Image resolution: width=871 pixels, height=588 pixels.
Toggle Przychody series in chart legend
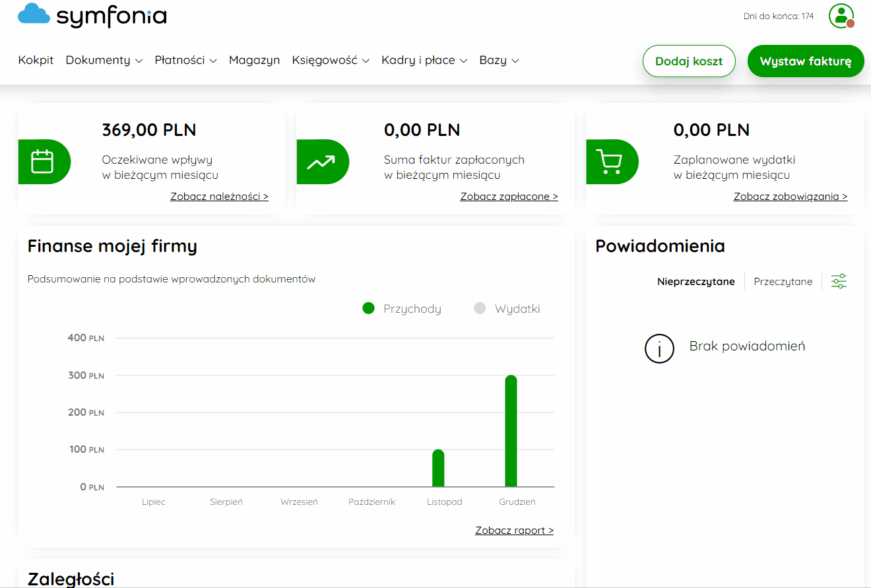click(x=402, y=309)
